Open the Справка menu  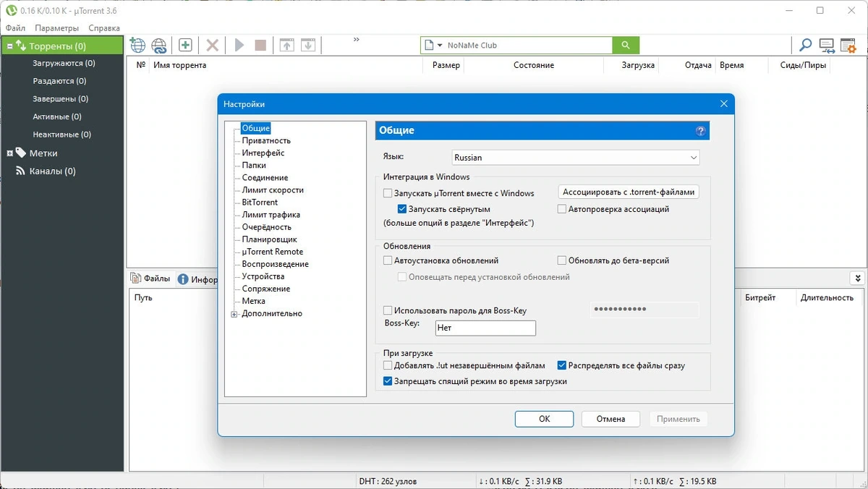(104, 28)
